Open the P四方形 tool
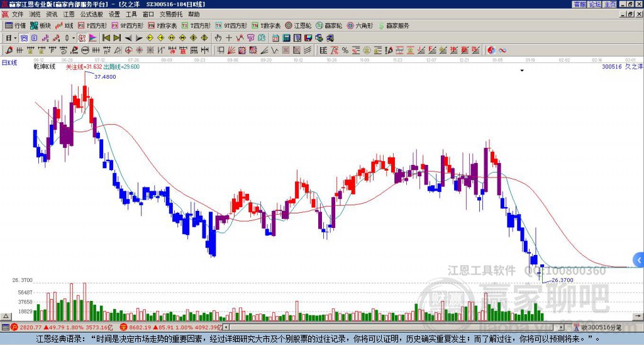This screenshot has height=345, width=644. click(93, 25)
